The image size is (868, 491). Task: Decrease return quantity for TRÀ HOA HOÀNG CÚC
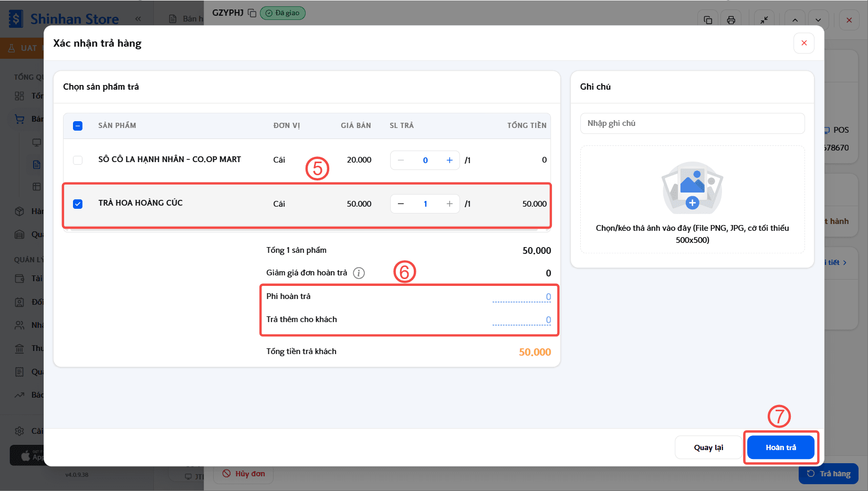point(401,204)
